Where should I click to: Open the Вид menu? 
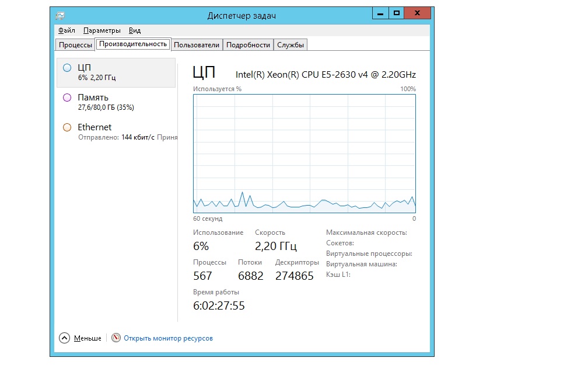pos(135,30)
